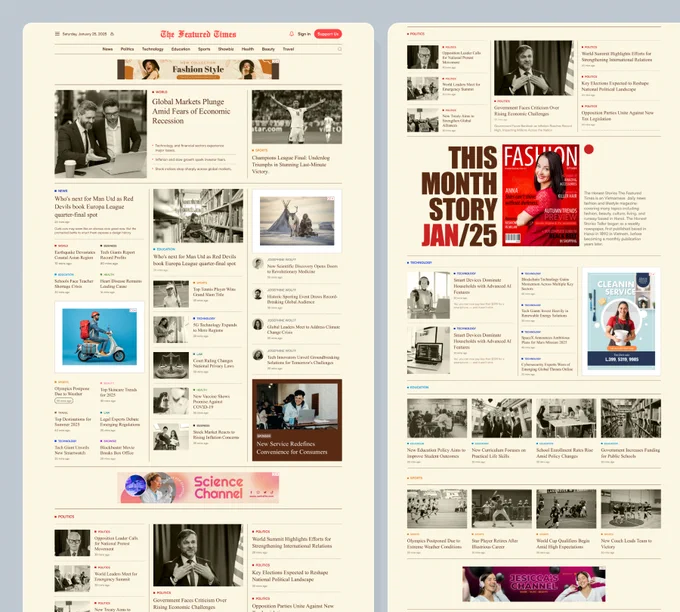
Task: Open the Health nav item
Action: click(248, 49)
